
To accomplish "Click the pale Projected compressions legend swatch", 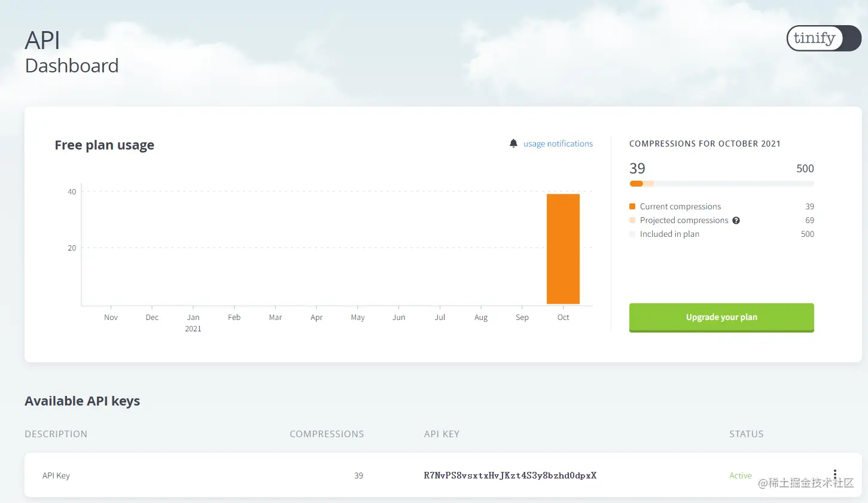I will click(632, 220).
